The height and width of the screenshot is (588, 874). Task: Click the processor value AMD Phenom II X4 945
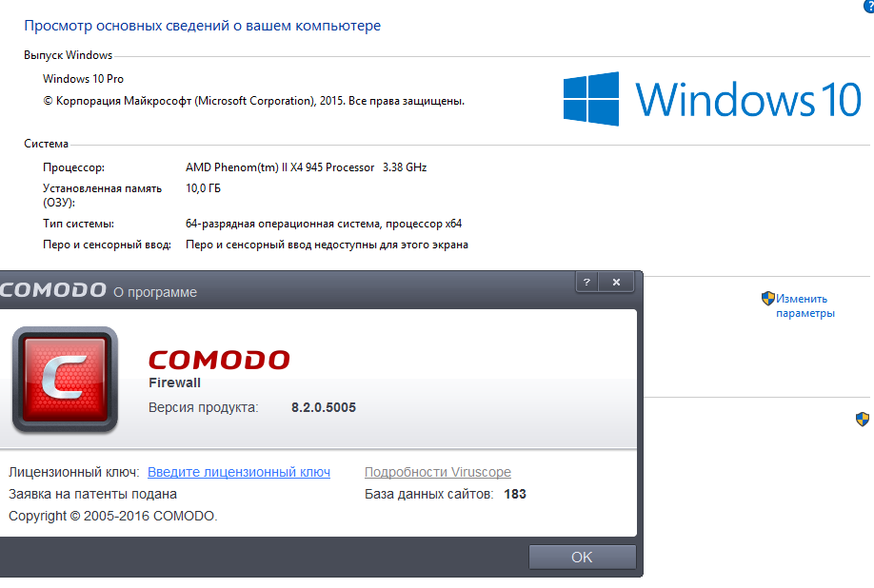point(306,167)
